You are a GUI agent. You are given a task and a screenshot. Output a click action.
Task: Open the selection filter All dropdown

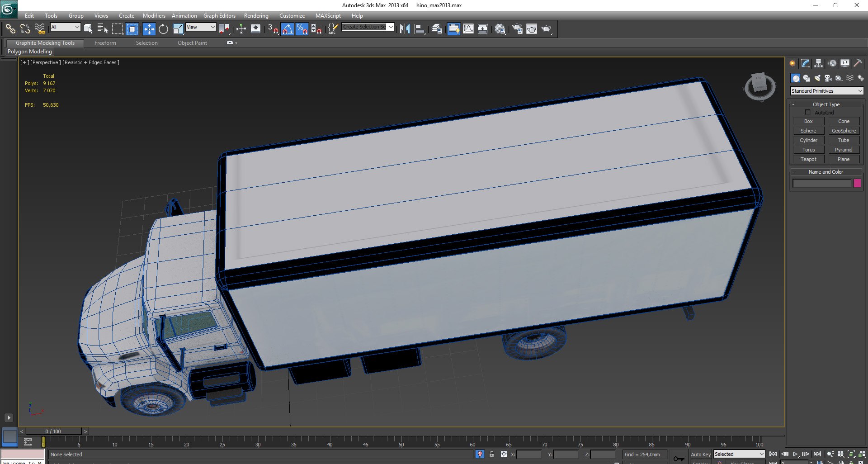point(65,27)
